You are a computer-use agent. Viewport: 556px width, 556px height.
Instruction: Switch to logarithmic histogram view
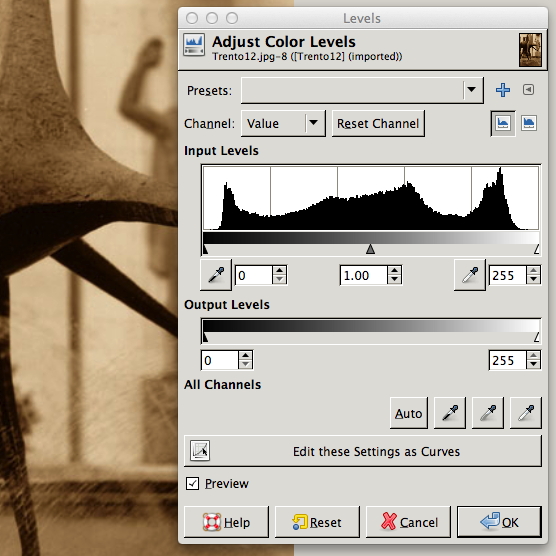[529, 123]
